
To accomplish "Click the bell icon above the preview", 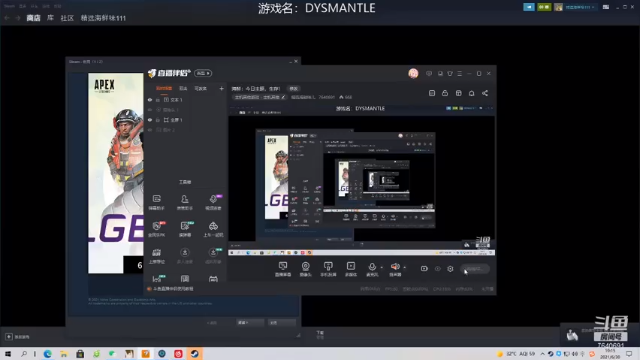I will [x=471, y=93].
